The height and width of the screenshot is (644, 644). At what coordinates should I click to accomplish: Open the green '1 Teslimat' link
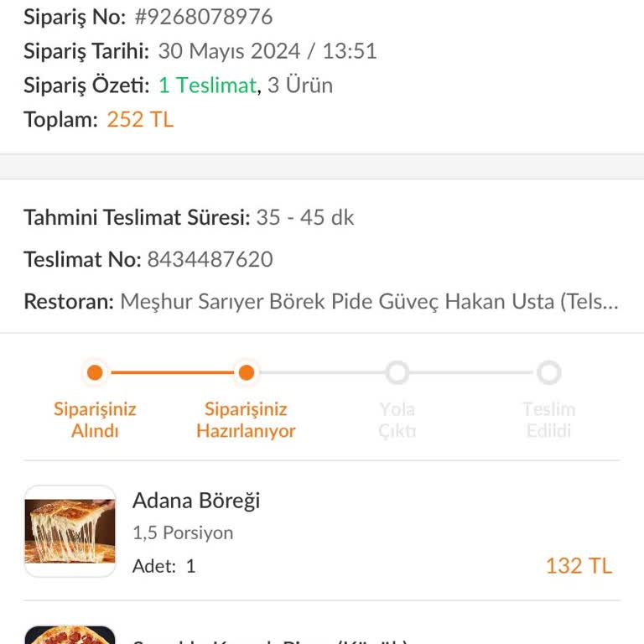207,86
